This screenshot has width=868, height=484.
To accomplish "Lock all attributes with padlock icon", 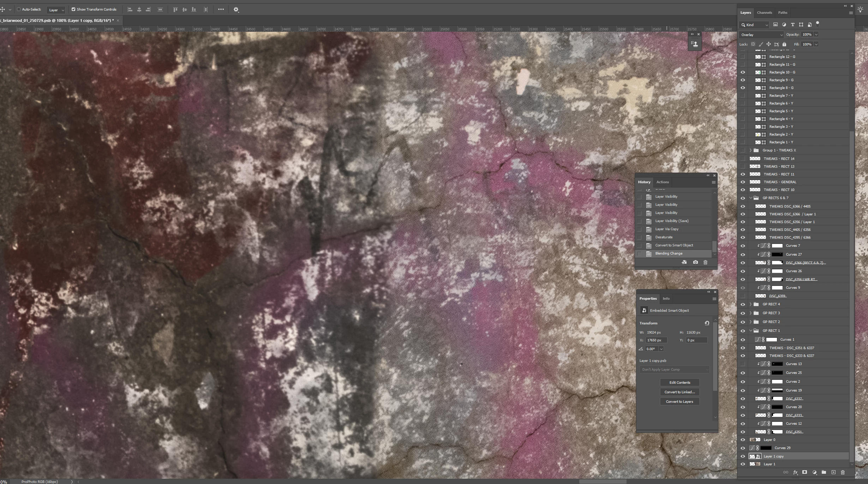I will [x=784, y=44].
